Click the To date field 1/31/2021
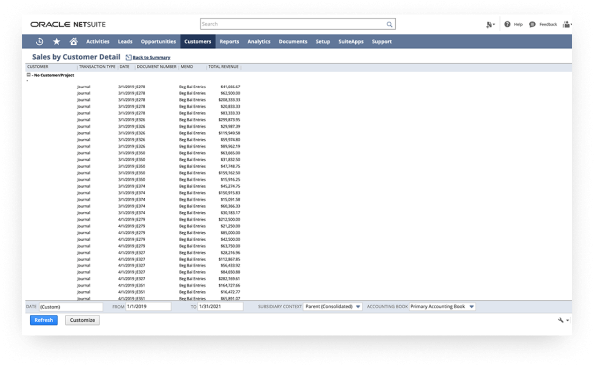Screen dimensions: 594x366 (x=220, y=307)
